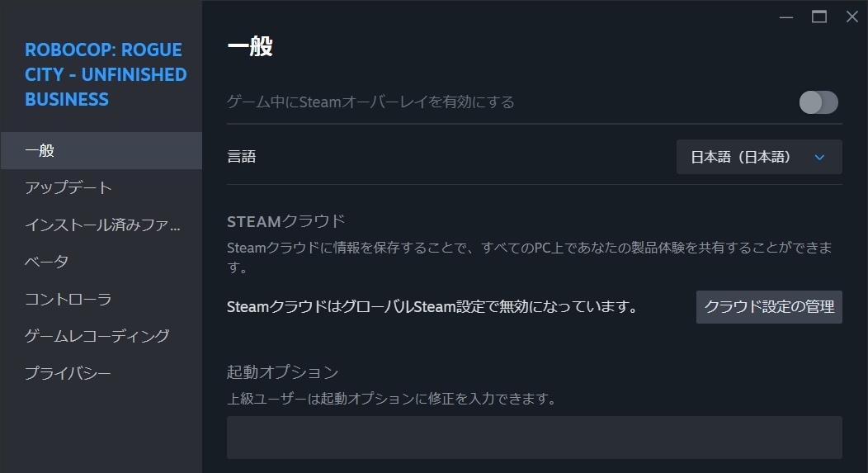868x473 pixels.
Task: Click the ゲーム中にSteamオーバーレイを有効にする label
Action: coord(371,102)
